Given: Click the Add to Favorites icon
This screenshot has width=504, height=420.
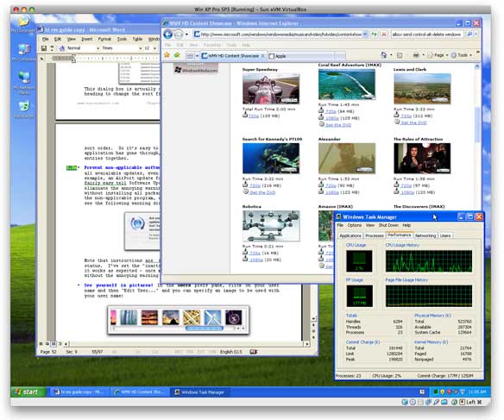Looking at the screenshot, I should 177,55.
